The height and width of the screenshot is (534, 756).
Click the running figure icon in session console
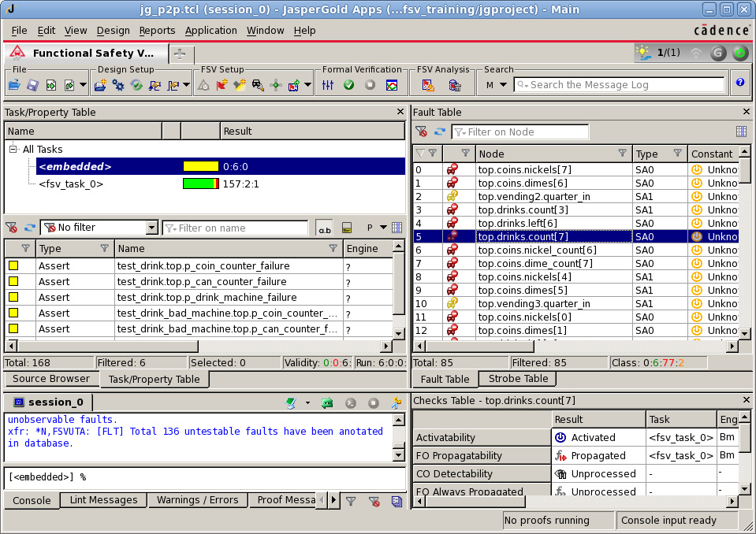coord(397,403)
